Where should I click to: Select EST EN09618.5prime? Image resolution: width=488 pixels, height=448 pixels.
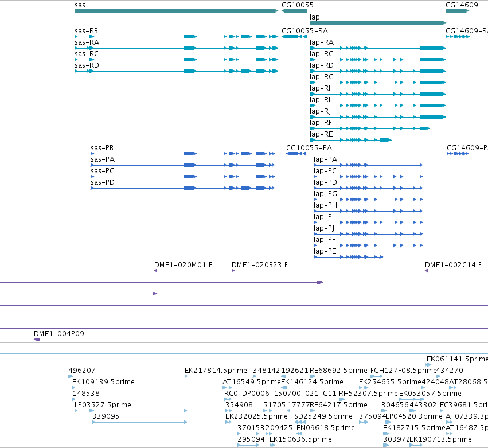coord(326,428)
